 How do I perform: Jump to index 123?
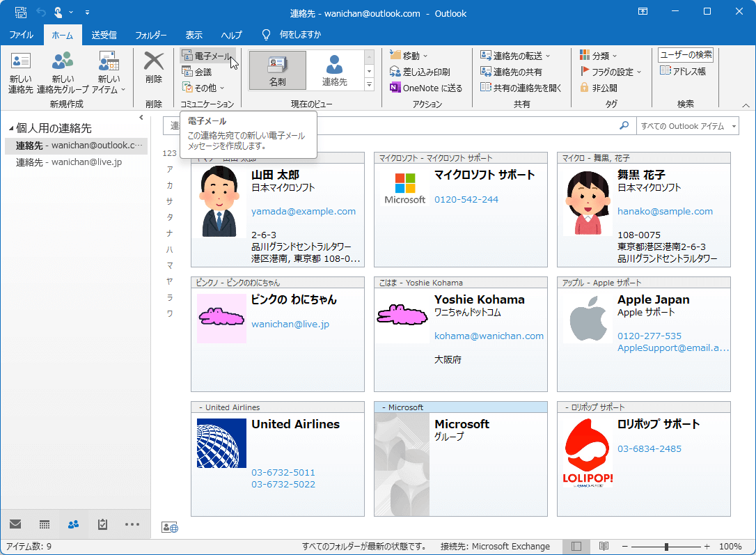coord(169,153)
